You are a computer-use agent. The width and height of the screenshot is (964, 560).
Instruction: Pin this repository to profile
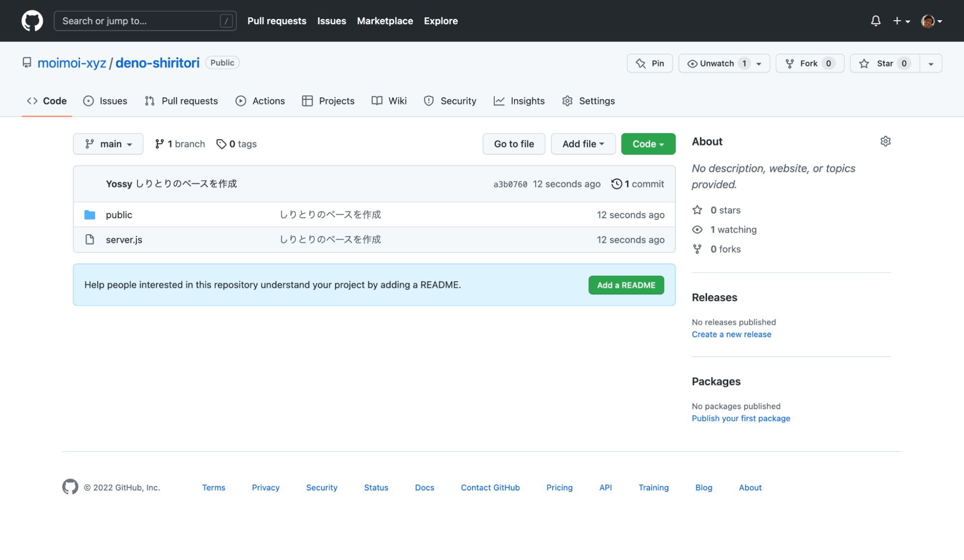point(650,64)
